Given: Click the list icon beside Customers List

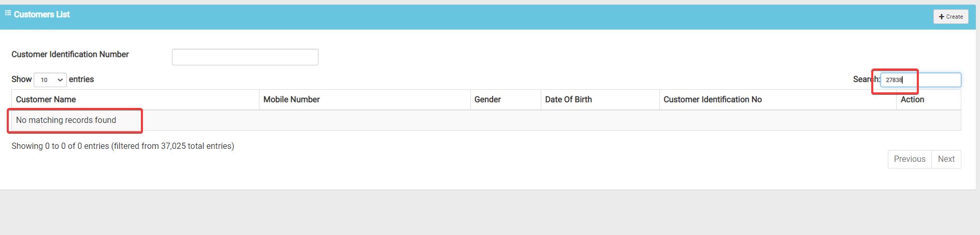Looking at the screenshot, I should (8, 13).
